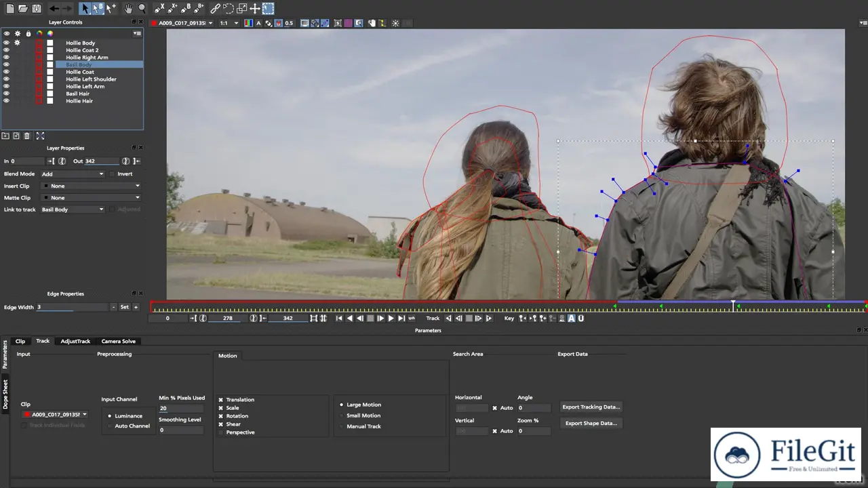Select the Pick (arrow) tool
The width and height of the screenshot is (868, 488).
(x=85, y=8)
